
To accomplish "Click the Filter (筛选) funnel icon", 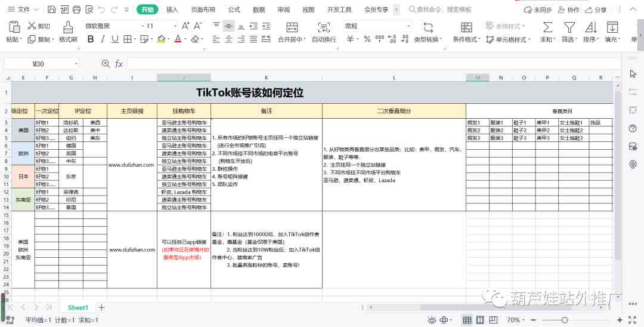I will (x=569, y=27).
